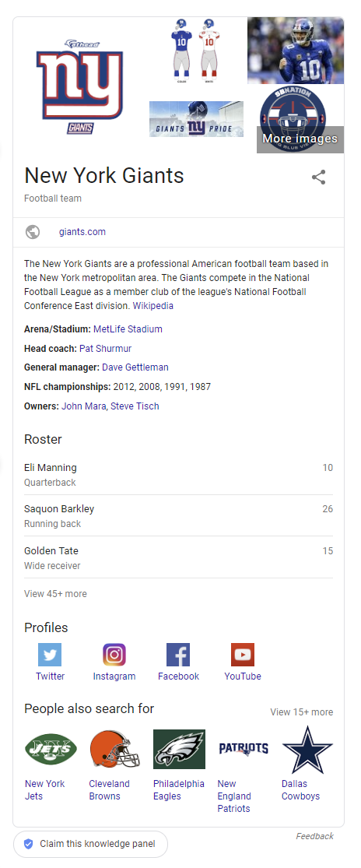Click the shield icon on Claim this knowledge panel

click(28, 844)
